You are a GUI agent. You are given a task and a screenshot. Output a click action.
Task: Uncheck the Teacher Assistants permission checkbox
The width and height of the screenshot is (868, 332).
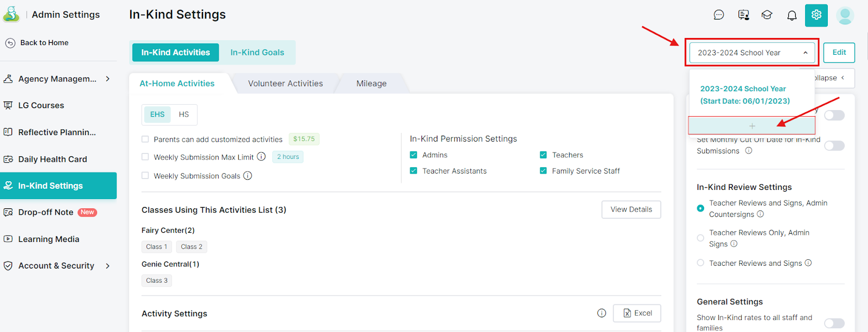[x=413, y=171]
